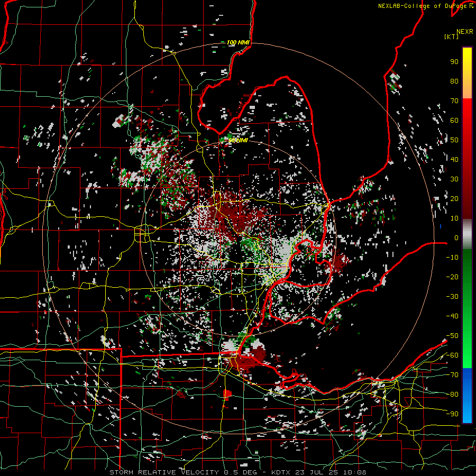Click the -20 knot scale label
The width and height of the screenshot is (476, 476).
(452, 277)
